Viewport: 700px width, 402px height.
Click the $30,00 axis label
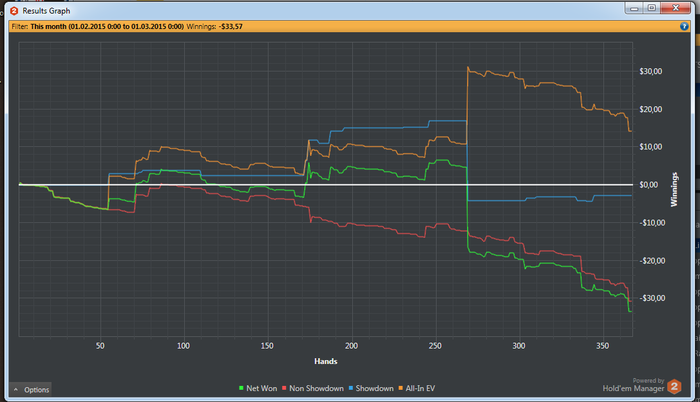click(650, 71)
